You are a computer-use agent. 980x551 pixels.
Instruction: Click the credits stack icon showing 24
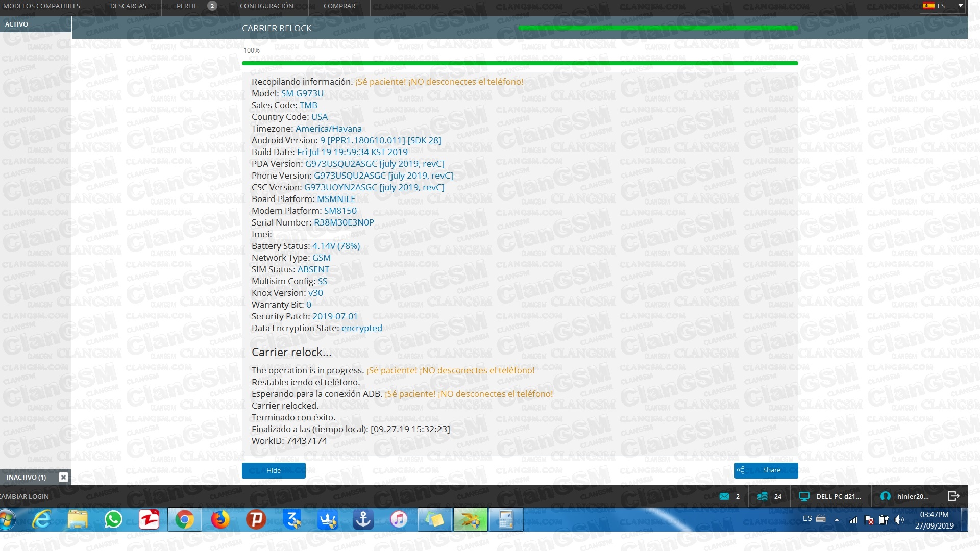[763, 496]
